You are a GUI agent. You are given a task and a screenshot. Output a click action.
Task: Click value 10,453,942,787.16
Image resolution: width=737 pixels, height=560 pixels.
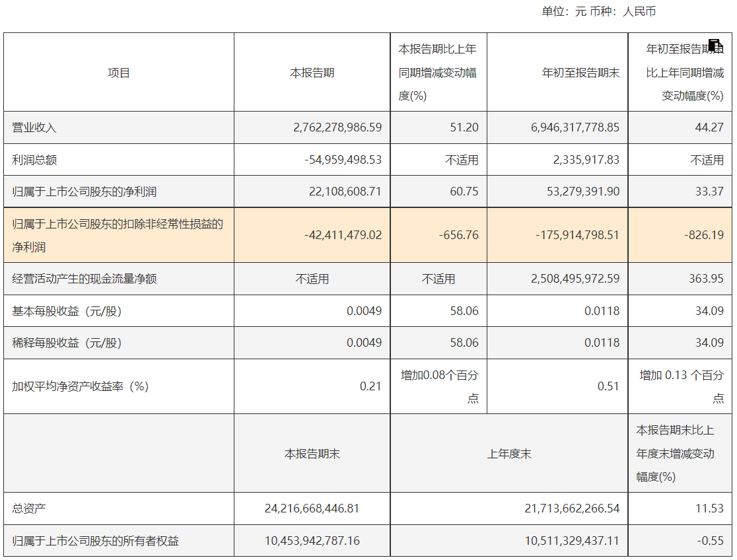[x=312, y=541]
